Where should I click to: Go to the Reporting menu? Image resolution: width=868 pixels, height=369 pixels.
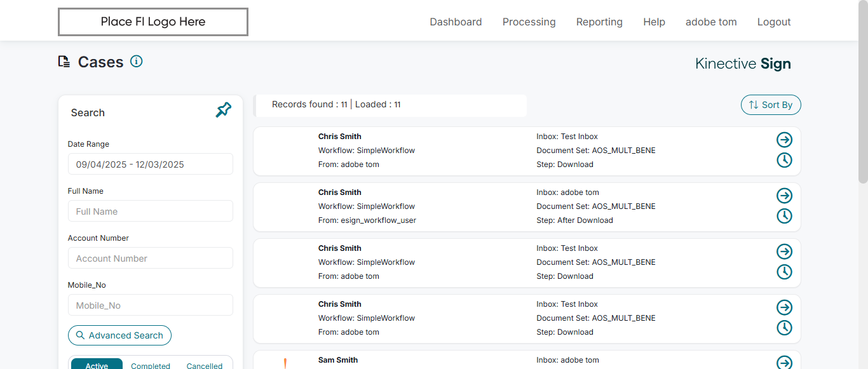(599, 22)
